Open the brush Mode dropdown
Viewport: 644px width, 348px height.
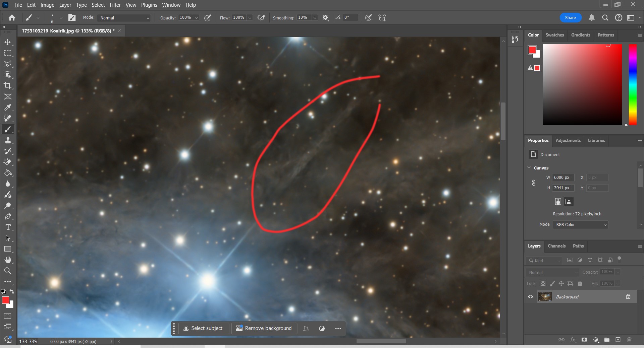124,18
